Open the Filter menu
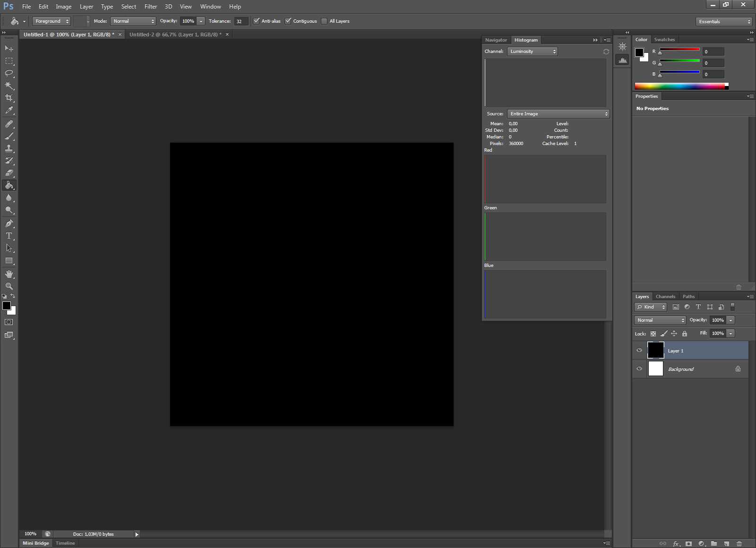756x548 pixels. coord(151,7)
